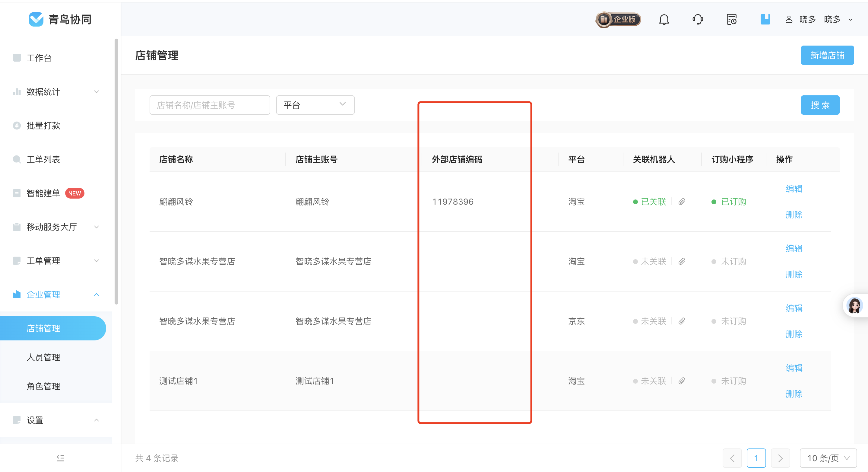868x472 pixels.
Task: Open the 晓多 account dropdown arrow
Action: 850,20
